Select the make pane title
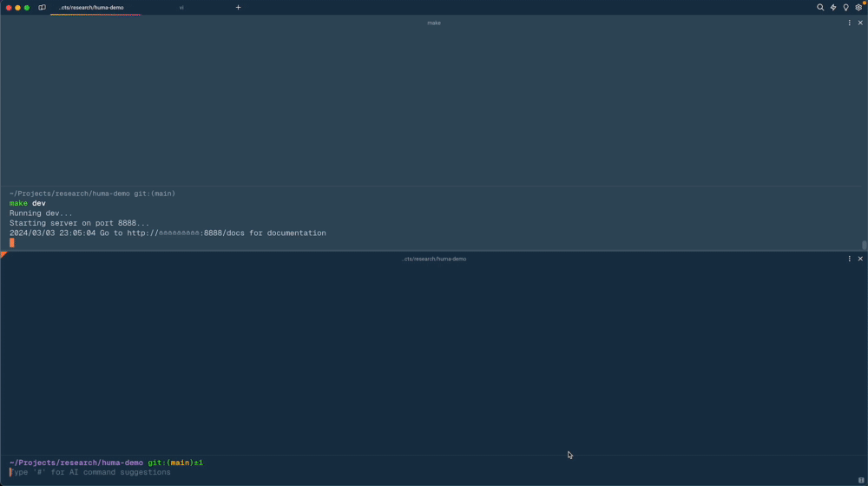The width and height of the screenshot is (868, 486). pyautogui.click(x=434, y=23)
